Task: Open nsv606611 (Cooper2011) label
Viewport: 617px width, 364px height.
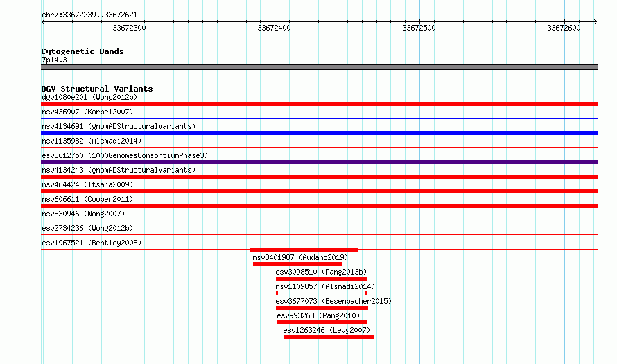Action: 87,199
